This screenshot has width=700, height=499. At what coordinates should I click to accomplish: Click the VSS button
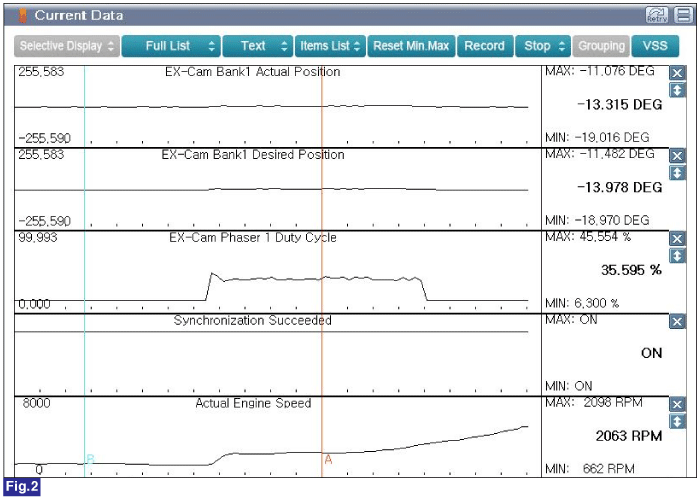(x=655, y=46)
